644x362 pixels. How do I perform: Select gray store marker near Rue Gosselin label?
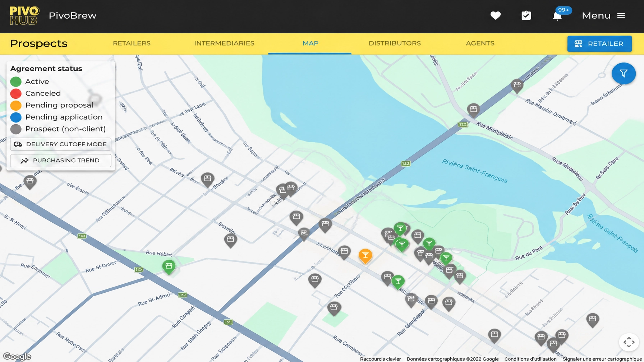[230, 240]
